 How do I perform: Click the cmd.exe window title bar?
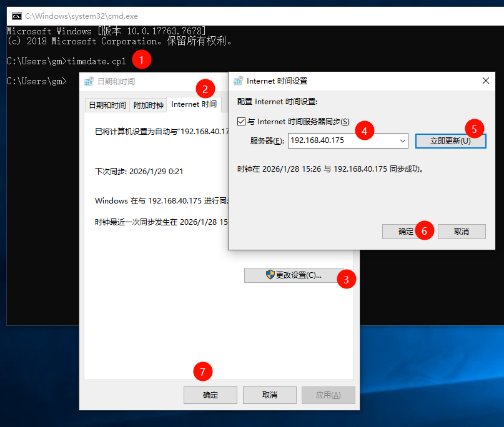tap(250, 16)
